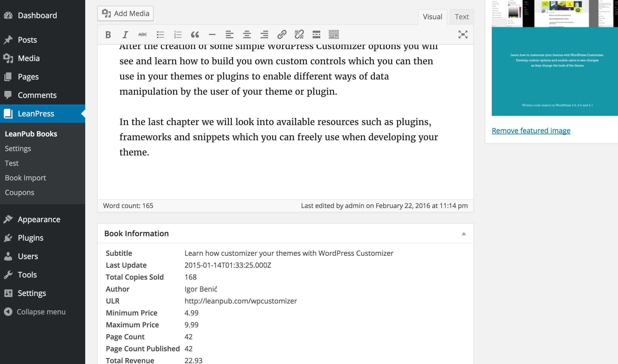The height and width of the screenshot is (364, 618).
Task: Apply blockquote formatting
Action: 195,34
